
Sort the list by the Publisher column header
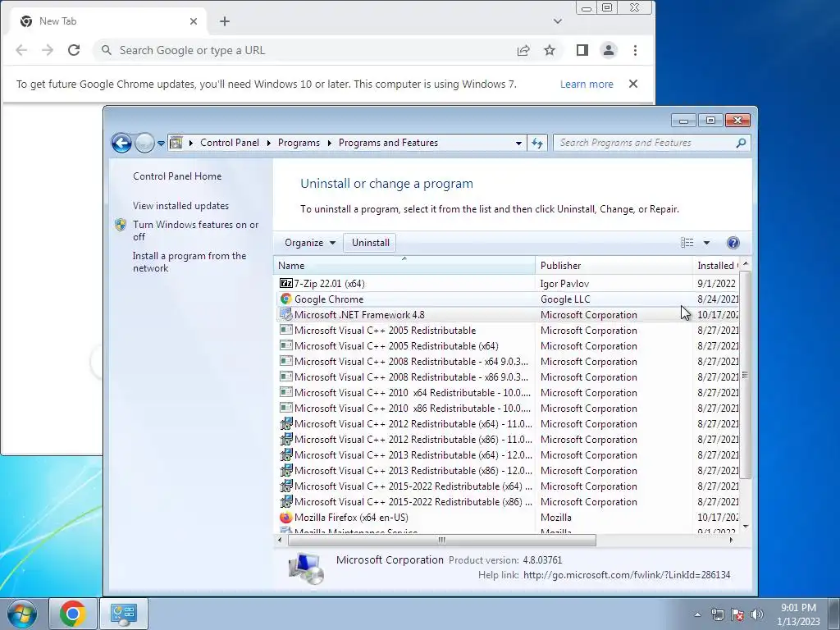point(614,265)
